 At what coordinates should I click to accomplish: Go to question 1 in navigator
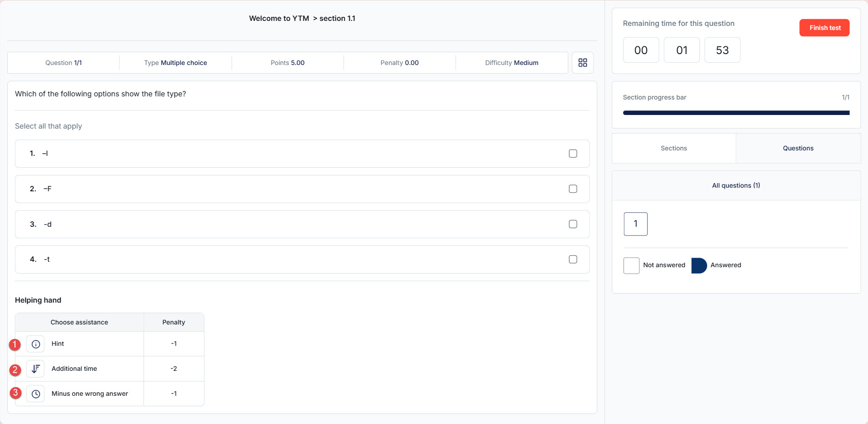[635, 224]
